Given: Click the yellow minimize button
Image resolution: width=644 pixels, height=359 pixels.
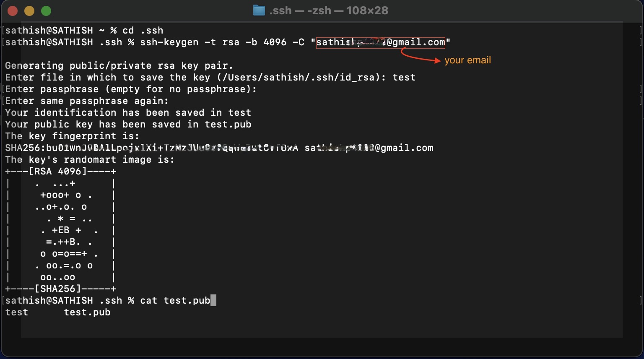Looking at the screenshot, I should tap(29, 11).
